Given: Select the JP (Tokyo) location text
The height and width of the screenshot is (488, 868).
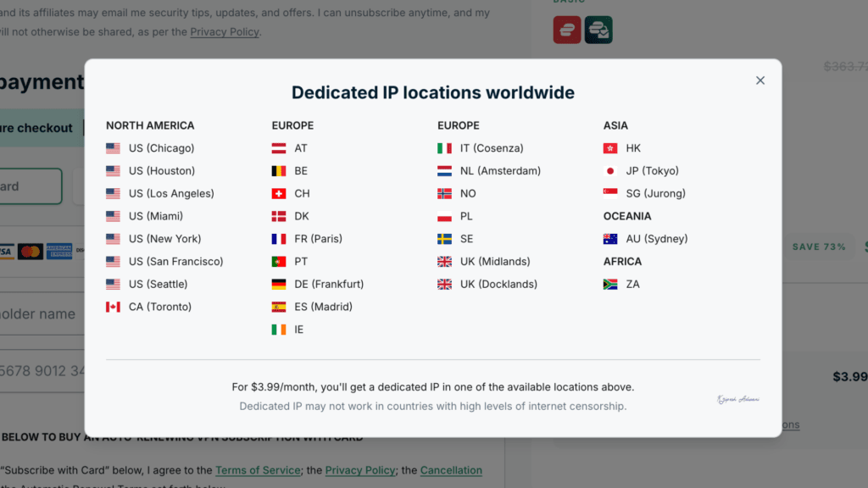Looking at the screenshot, I should pos(652,171).
